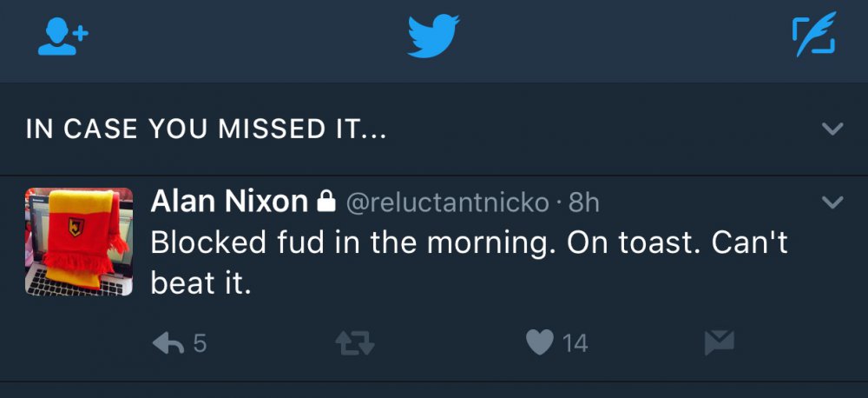The width and height of the screenshot is (868, 398).
Task: Tap the words 'beat it.' in the tweet
Action: (x=201, y=282)
